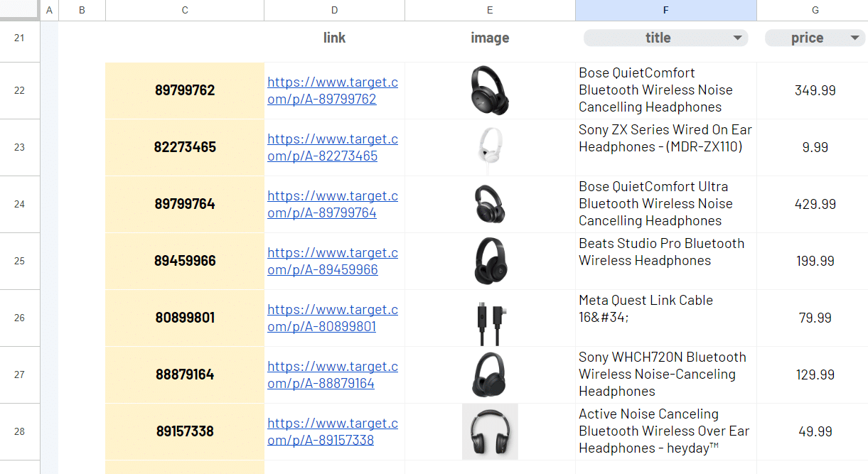The image size is (868, 474).
Task: Select column G header
Action: pos(815,10)
